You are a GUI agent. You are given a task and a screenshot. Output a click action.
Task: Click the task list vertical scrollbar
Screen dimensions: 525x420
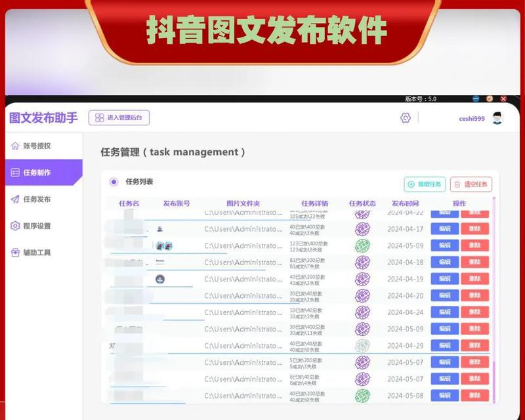click(494, 300)
